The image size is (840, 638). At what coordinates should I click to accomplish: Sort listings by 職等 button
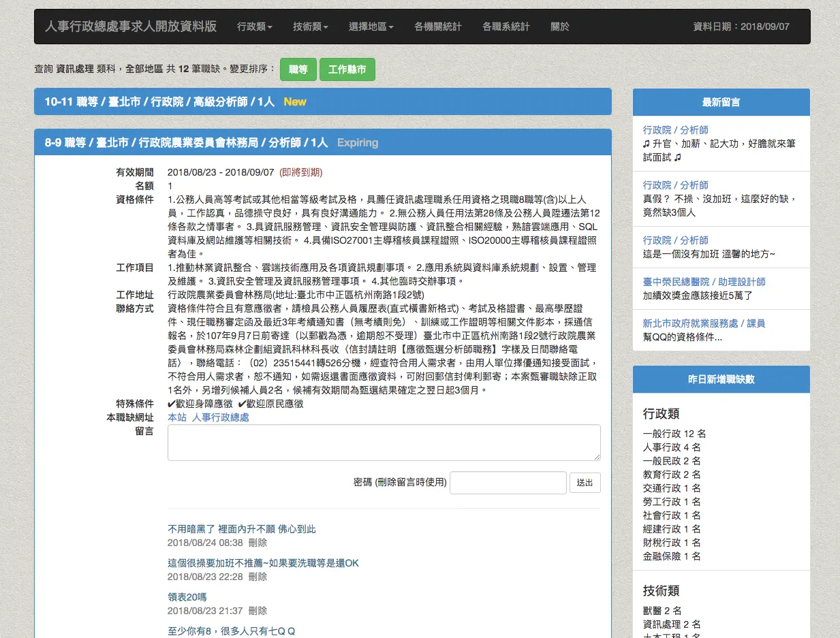298,69
